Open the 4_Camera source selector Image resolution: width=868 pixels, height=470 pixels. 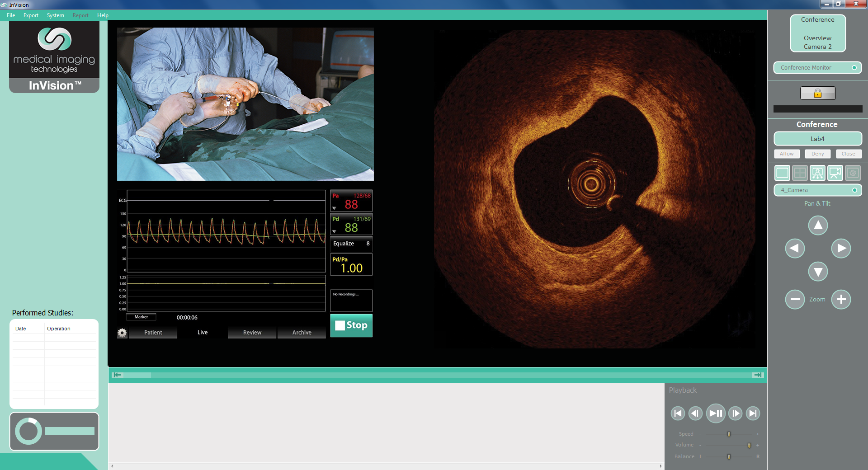(818, 190)
